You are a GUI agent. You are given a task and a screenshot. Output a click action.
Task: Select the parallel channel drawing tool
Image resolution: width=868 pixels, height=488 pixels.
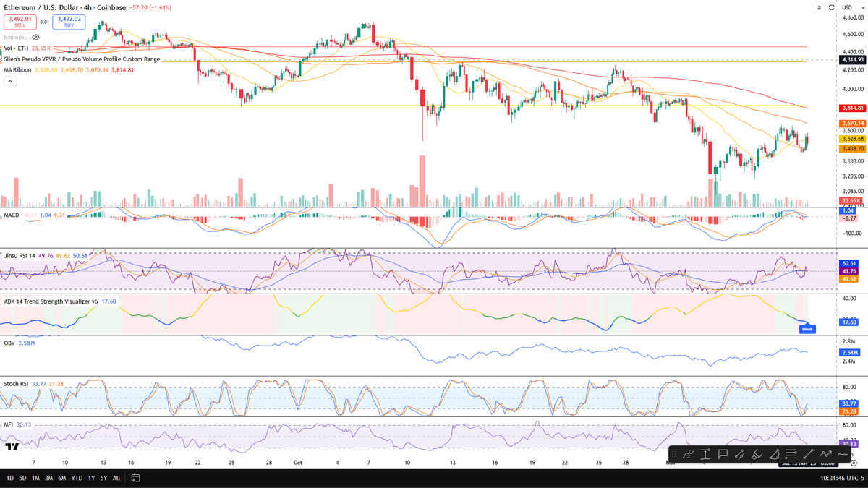(x=740, y=454)
